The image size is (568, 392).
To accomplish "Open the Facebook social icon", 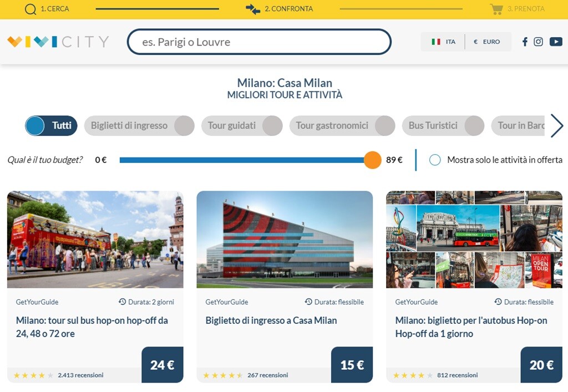I will point(525,42).
